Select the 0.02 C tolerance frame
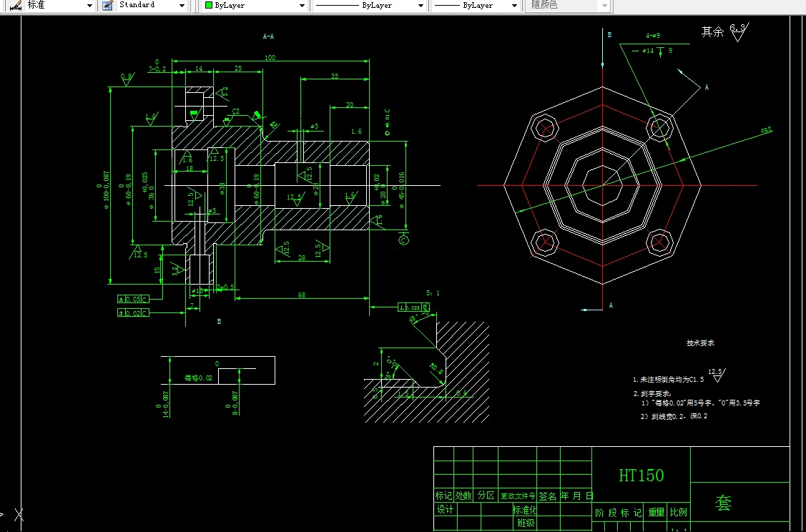Image resolution: width=806 pixels, height=532 pixels. pyautogui.click(x=133, y=312)
